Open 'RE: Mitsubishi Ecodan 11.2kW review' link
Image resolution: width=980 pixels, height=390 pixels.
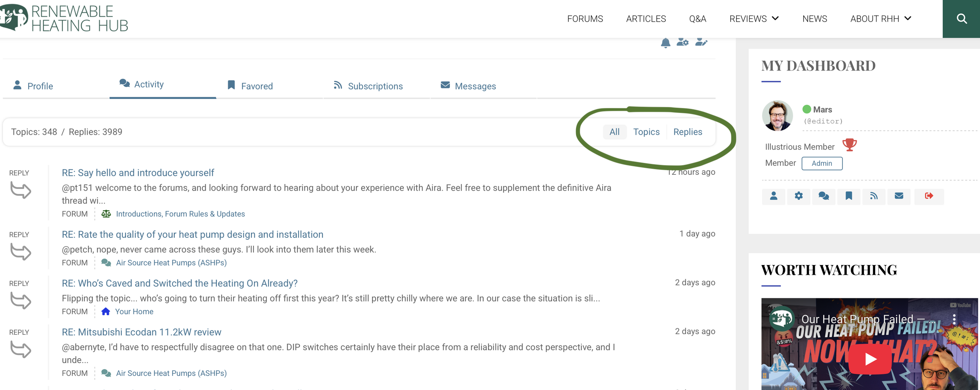click(141, 332)
